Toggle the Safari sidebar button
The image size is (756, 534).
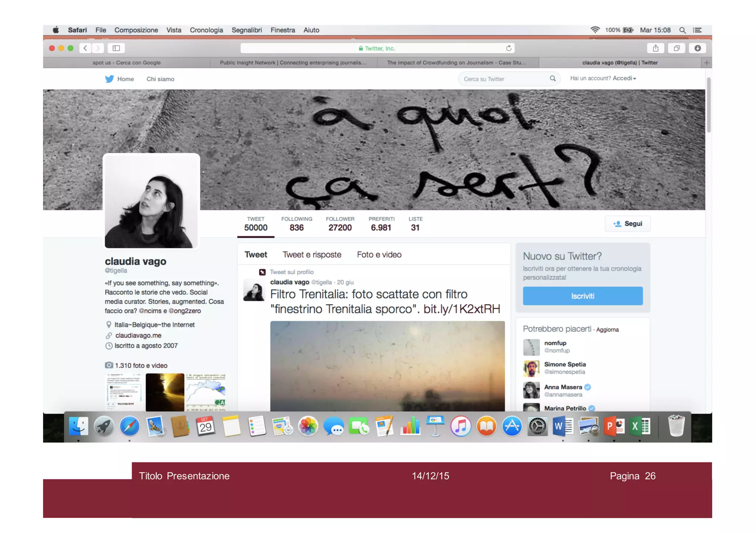pyautogui.click(x=116, y=48)
